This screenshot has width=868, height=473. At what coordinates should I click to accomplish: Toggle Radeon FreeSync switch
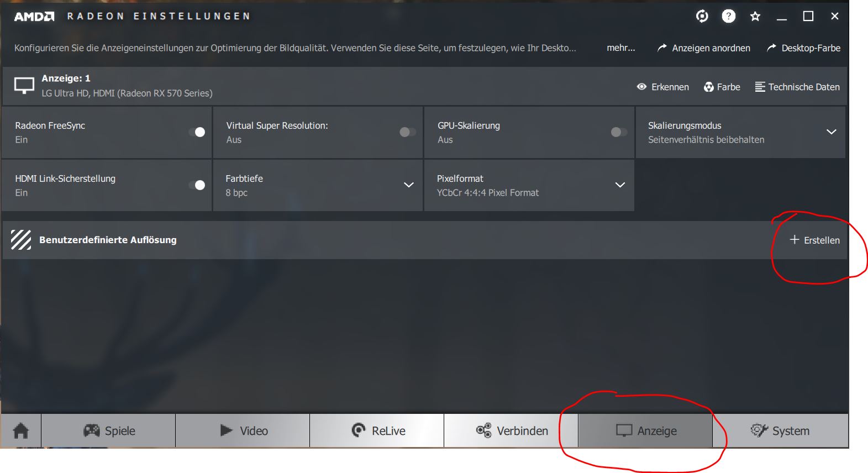[x=197, y=132]
